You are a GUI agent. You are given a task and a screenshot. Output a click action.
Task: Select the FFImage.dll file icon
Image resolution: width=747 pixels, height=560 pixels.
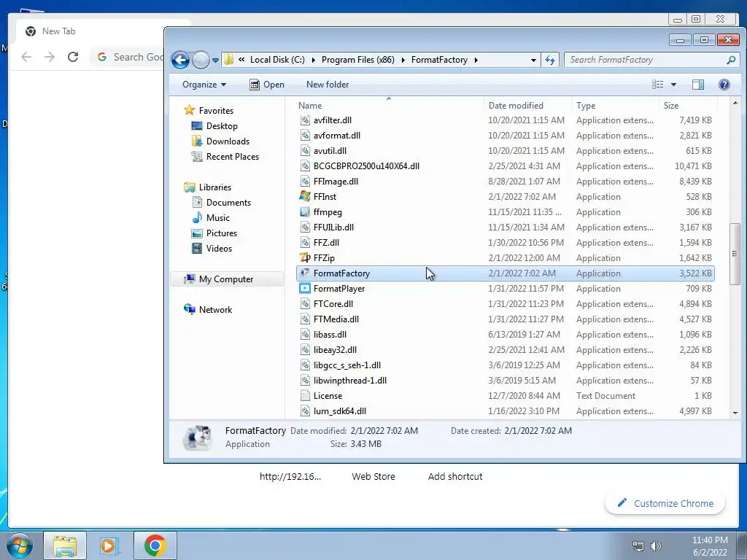[x=305, y=182]
